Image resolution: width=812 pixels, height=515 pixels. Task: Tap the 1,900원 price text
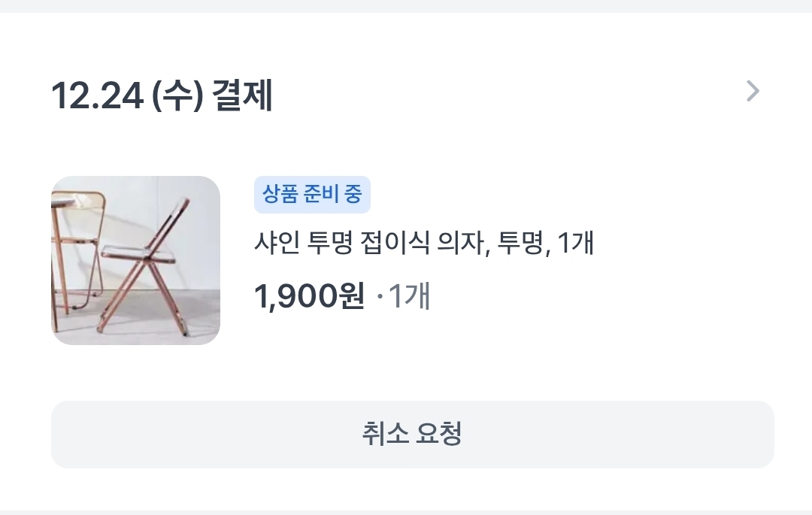[x=309, y=296]
